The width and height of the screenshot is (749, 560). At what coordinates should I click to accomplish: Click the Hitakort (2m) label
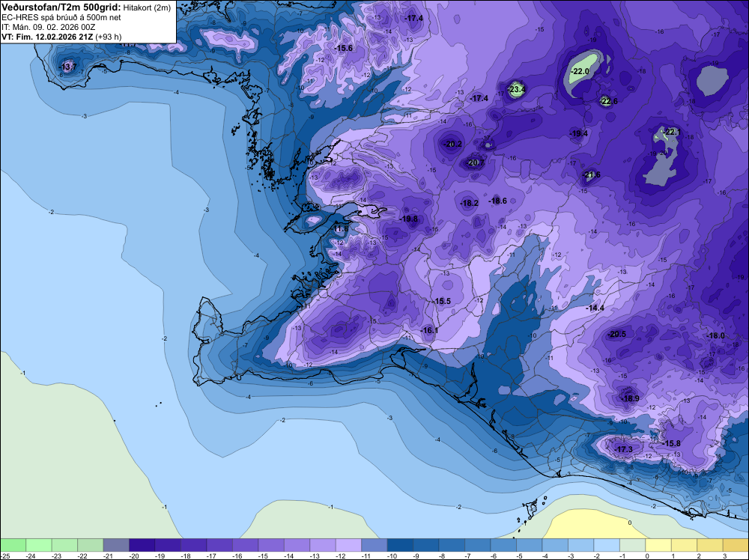[x=147, y=8]
